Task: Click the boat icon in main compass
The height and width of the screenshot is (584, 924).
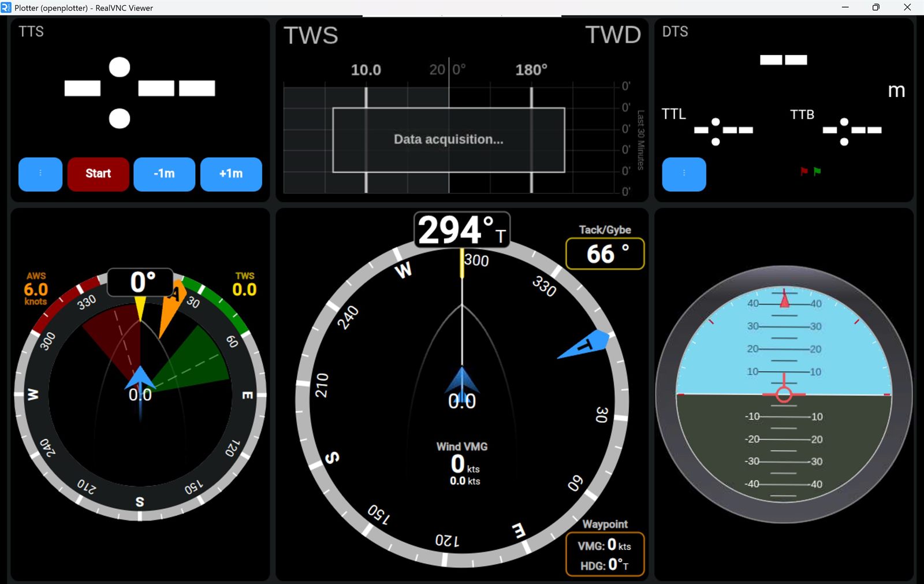Action: tap(462, 381)
